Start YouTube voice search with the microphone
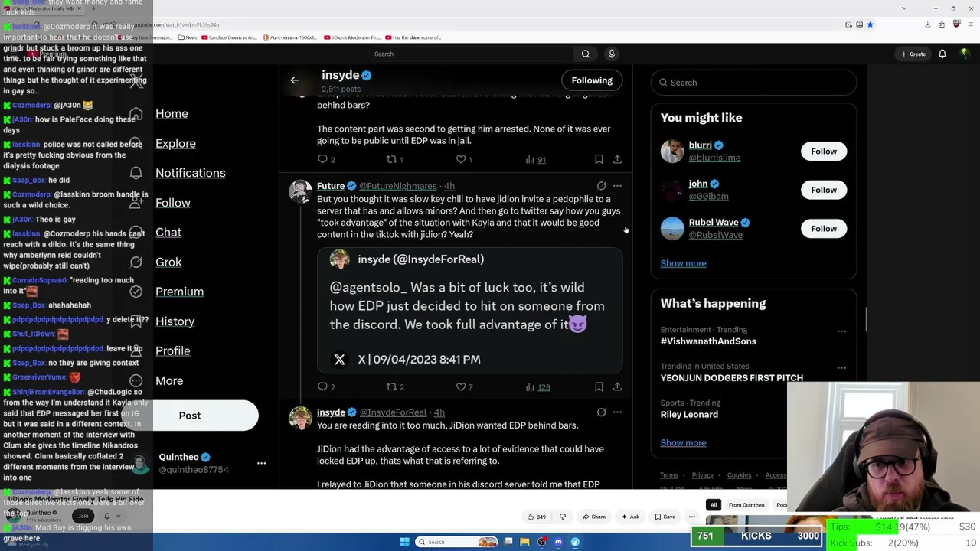 coord(611,54)
